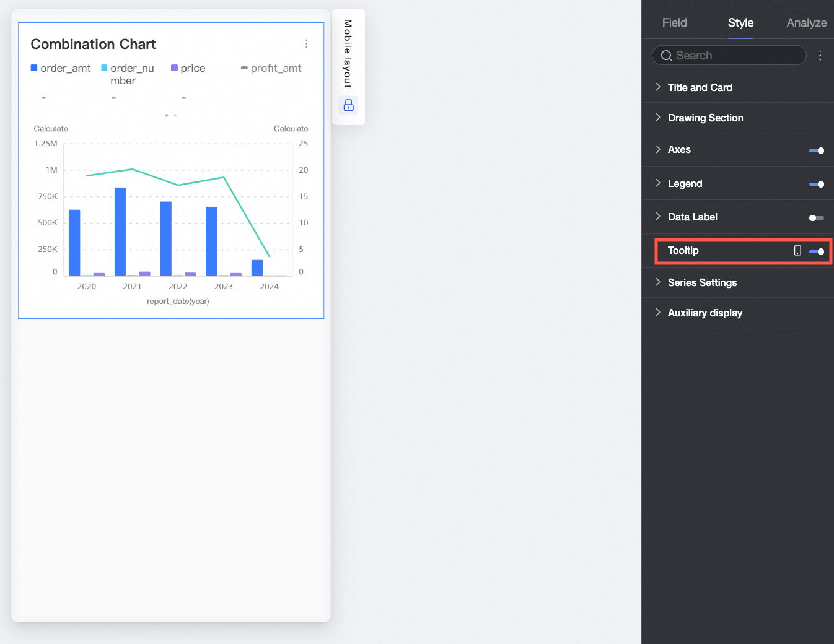834x644 pixels.
Task: Click the profit_amt legend item
Action: [x=271, y=68]
